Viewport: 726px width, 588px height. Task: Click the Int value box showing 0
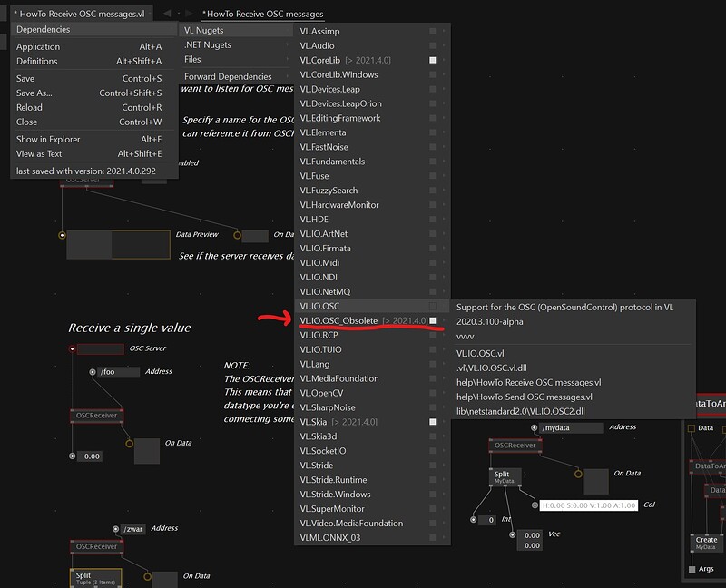(487, 520)
